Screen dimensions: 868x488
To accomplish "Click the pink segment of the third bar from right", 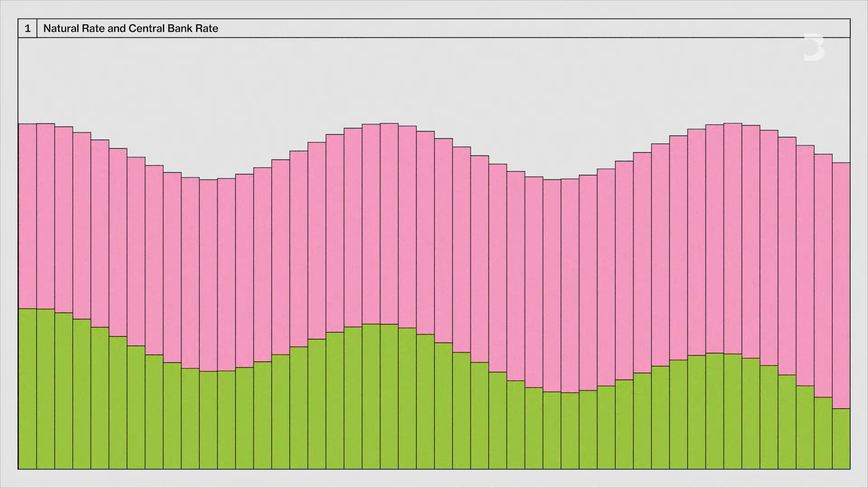I will click(x=805, y=266).
